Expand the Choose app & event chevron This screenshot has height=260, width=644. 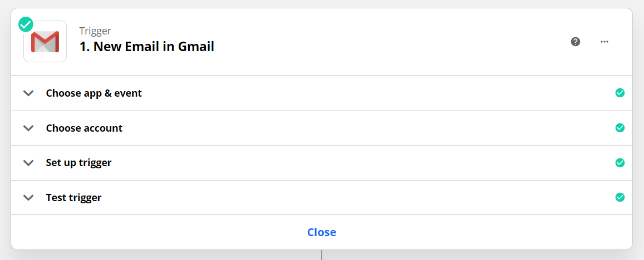point(28,93)
